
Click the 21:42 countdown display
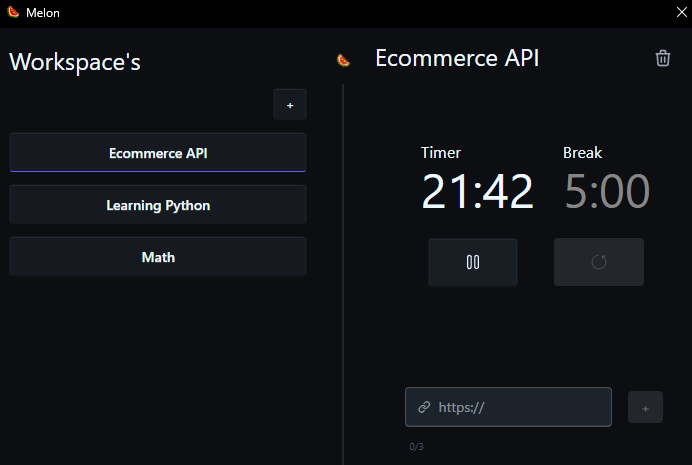(x=477, y=191)
